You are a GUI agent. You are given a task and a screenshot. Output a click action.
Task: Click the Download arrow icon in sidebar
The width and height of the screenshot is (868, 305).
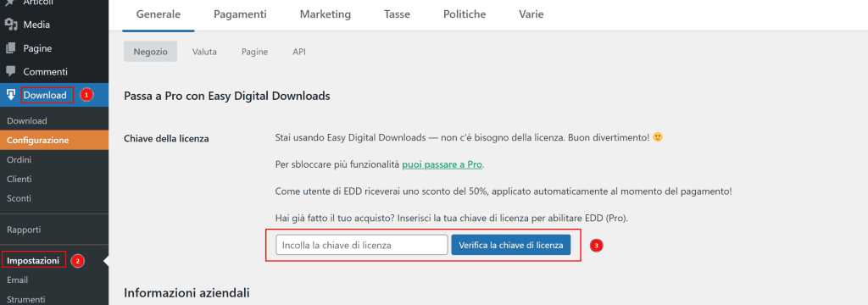(11, 95)
